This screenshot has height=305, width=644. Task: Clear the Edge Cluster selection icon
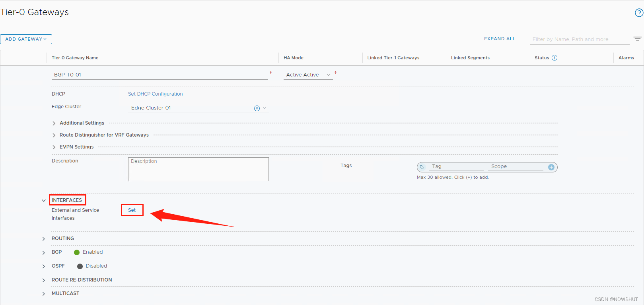[x=257, y=108]
